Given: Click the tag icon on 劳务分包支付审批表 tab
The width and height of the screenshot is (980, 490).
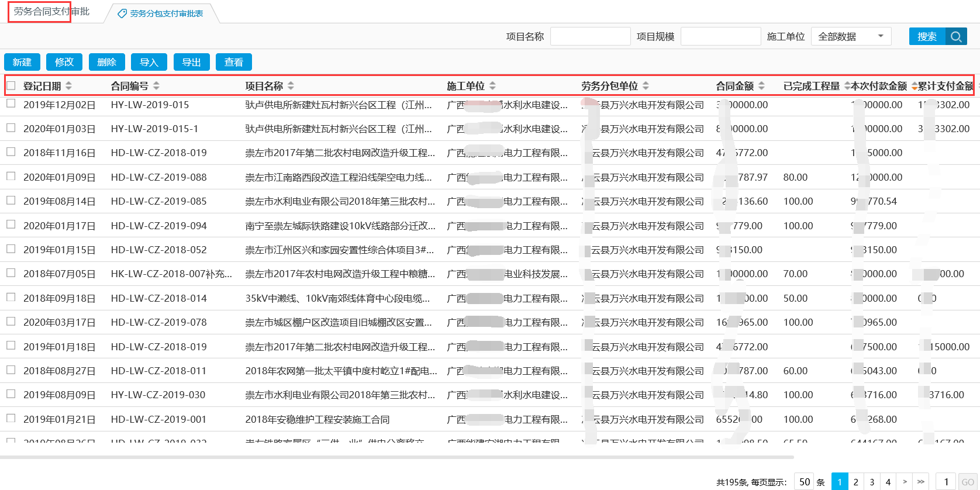Looking at the screenshot, I should (122, 13).
